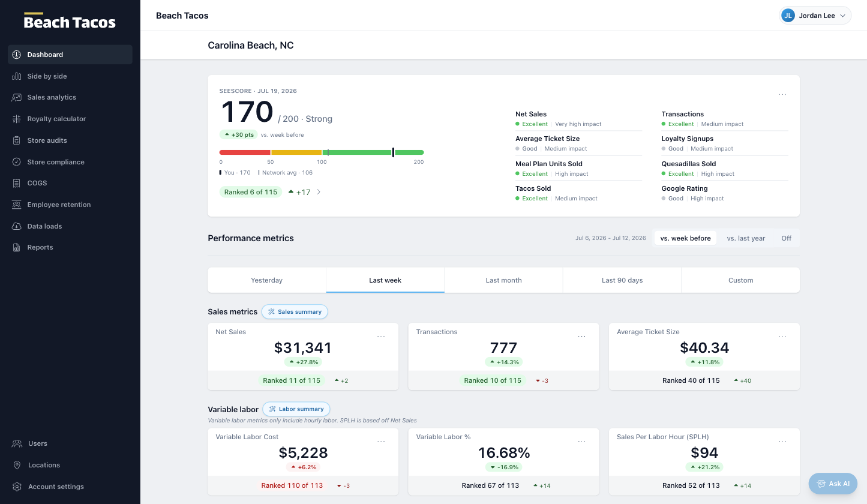
Task: Click the Sales summary button
Action: tap(295, 312)
